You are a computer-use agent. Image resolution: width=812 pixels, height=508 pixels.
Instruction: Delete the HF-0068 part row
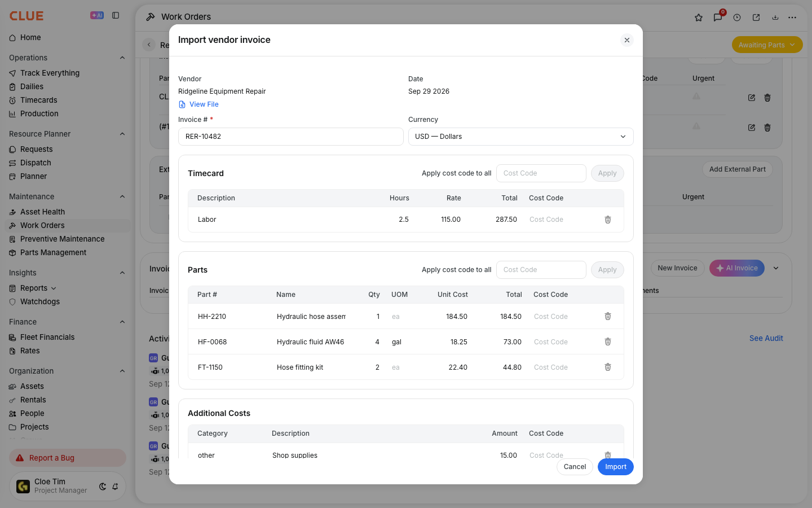(608, 341)
